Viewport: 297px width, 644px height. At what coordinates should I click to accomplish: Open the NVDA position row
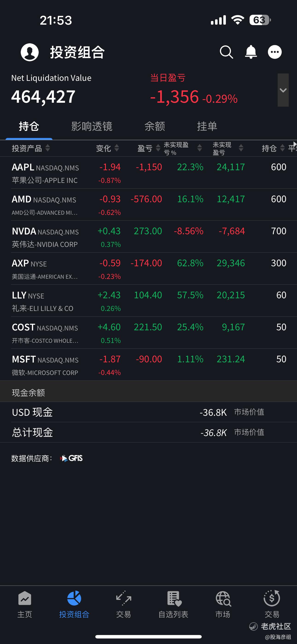[148, 237]
